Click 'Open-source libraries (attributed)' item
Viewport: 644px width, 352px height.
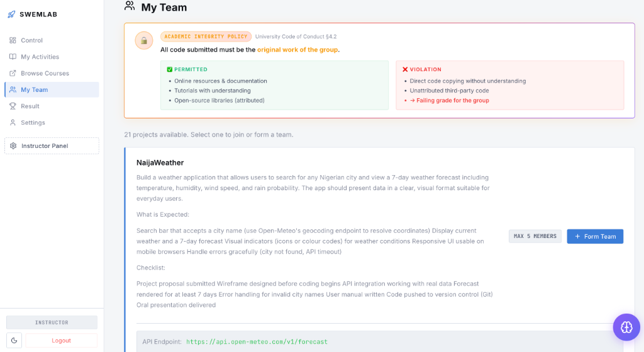219,100
